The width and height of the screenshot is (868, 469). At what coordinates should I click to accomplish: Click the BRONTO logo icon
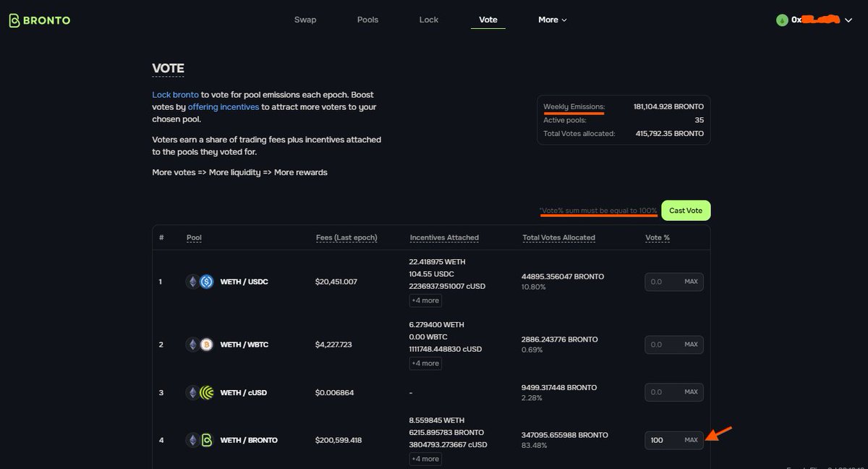coord(14,19)
